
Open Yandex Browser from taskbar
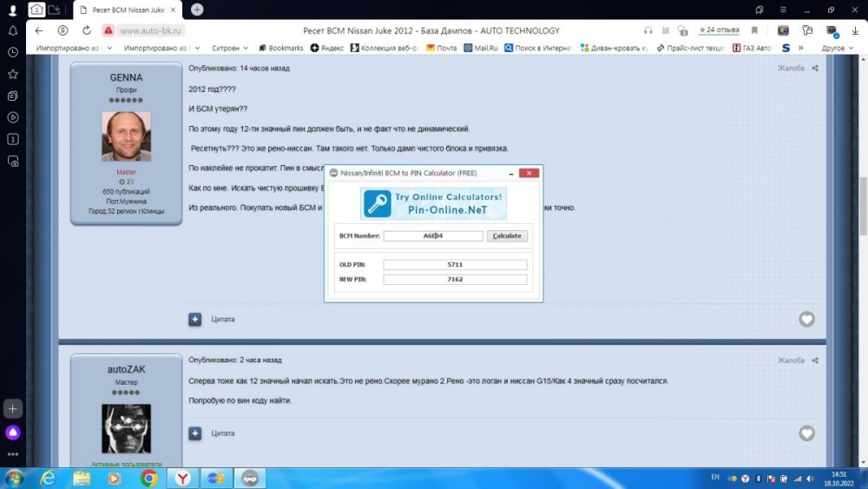pos(182,478)
